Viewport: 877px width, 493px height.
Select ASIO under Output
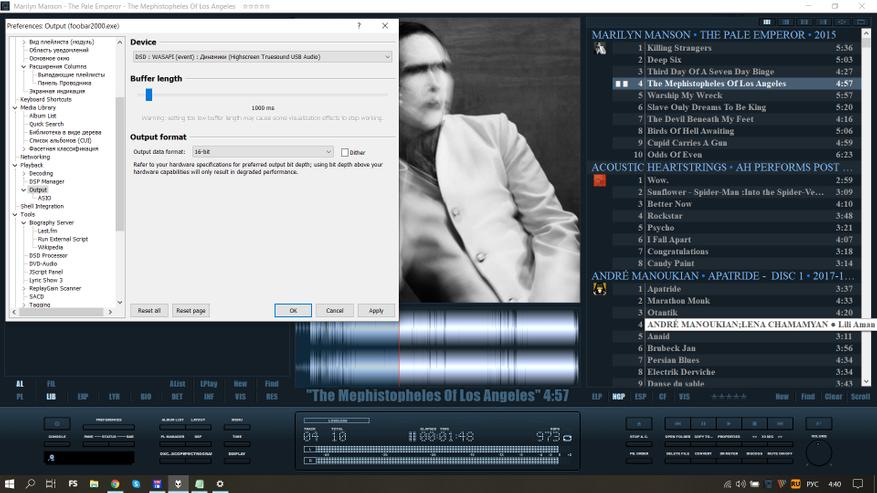[44, 198]
